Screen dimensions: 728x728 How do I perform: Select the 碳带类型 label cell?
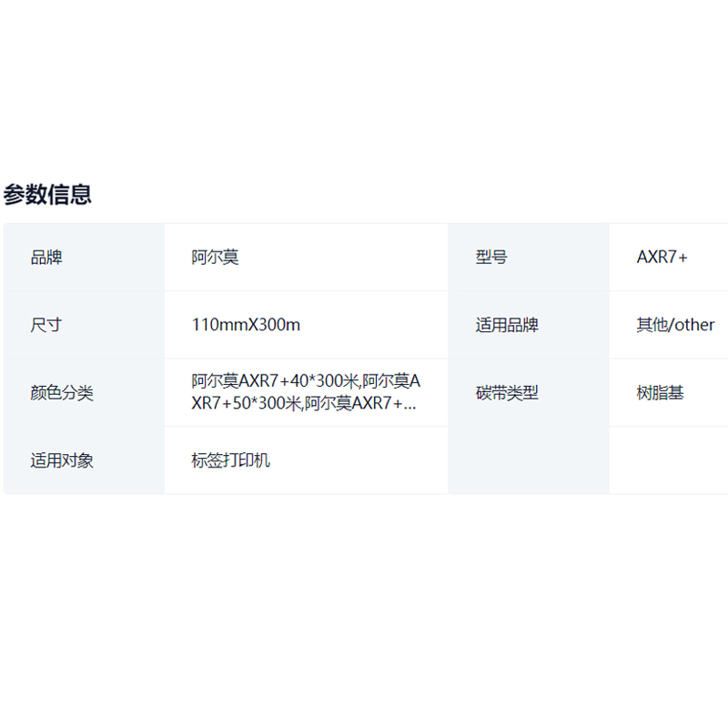coord(529,393)
